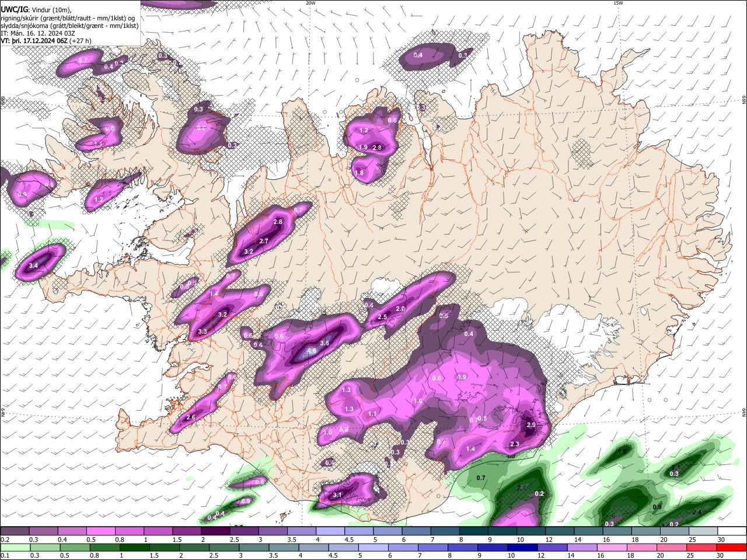Select the 2.9 value in the southeast
The height and width of the screenshot is (560, 747).
(x=531, y=425)
